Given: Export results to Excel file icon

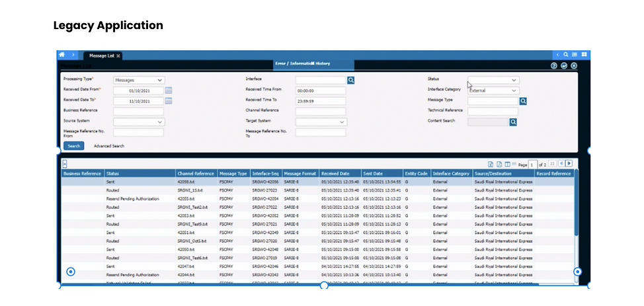Looking at the screenshot, I should click(x=491, y=165).
